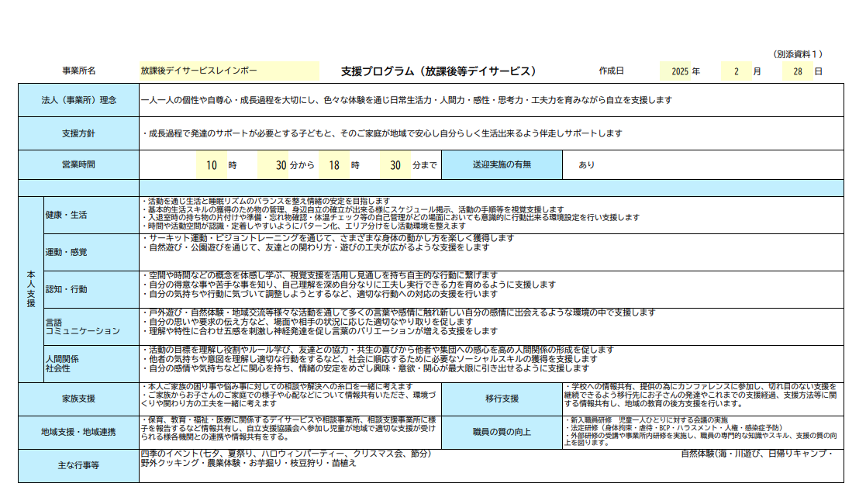Click the line 本人ご家族の困り事や悩み事

coord(277,386)
